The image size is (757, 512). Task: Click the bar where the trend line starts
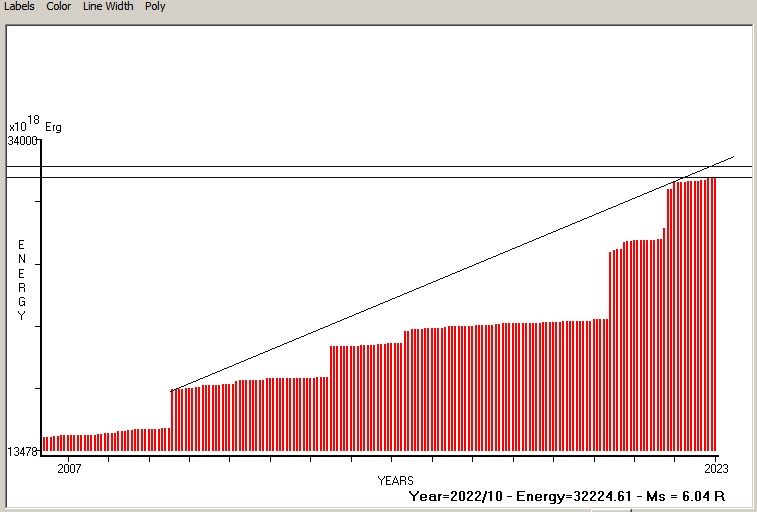click(173, 420)
